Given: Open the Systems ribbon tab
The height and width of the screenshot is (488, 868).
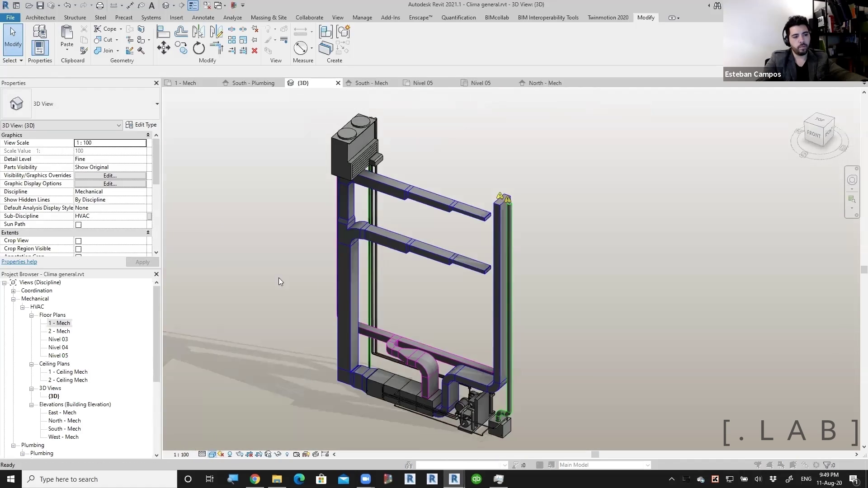Looking at the screenshot, I should pos(151,18).
